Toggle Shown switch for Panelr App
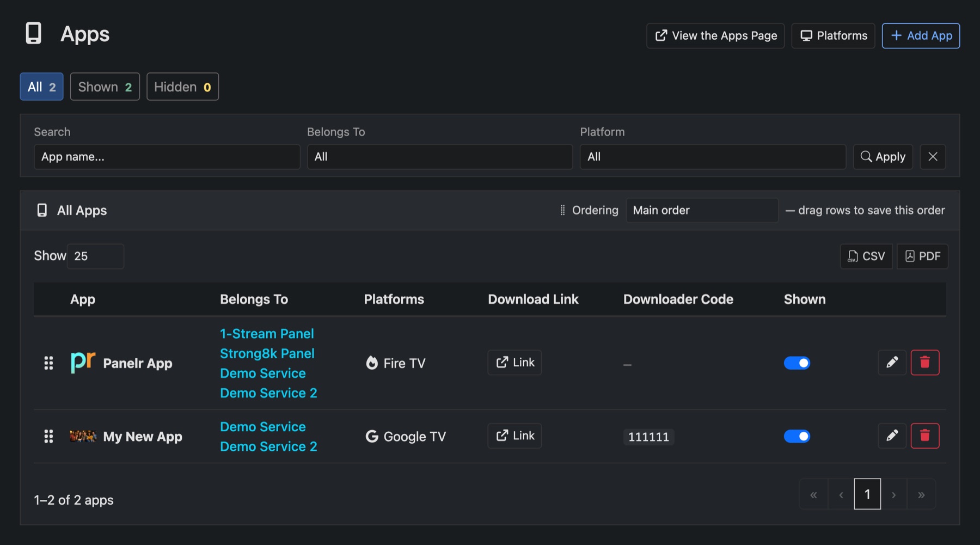 797,363
